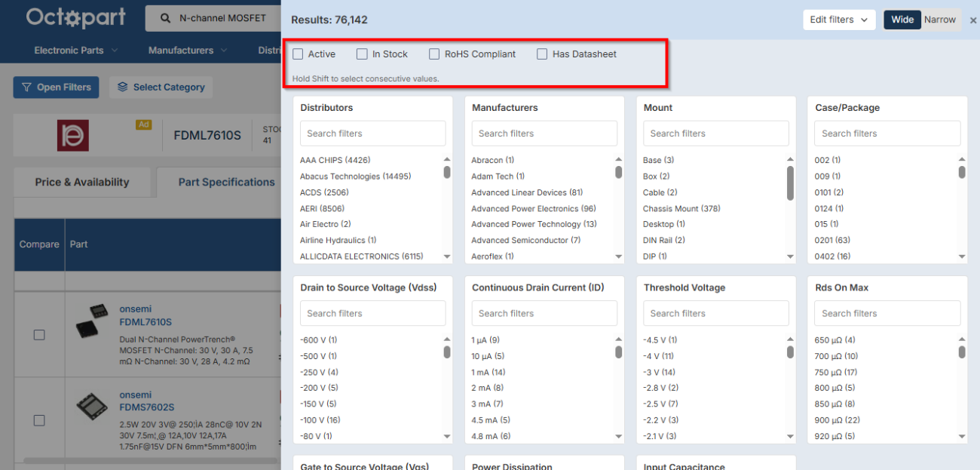Check the Active checkbox
The image size is (980, 470).
point(298,54)
